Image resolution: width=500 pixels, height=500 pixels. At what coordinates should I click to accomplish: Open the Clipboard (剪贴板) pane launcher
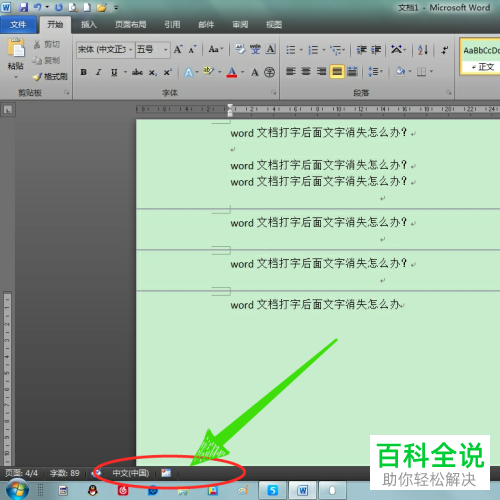pos(66,93)
